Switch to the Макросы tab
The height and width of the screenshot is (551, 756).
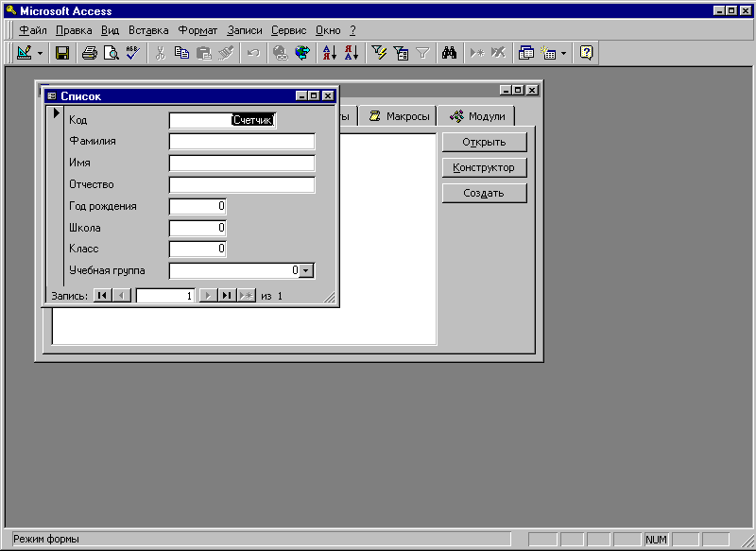click(398, 116)
